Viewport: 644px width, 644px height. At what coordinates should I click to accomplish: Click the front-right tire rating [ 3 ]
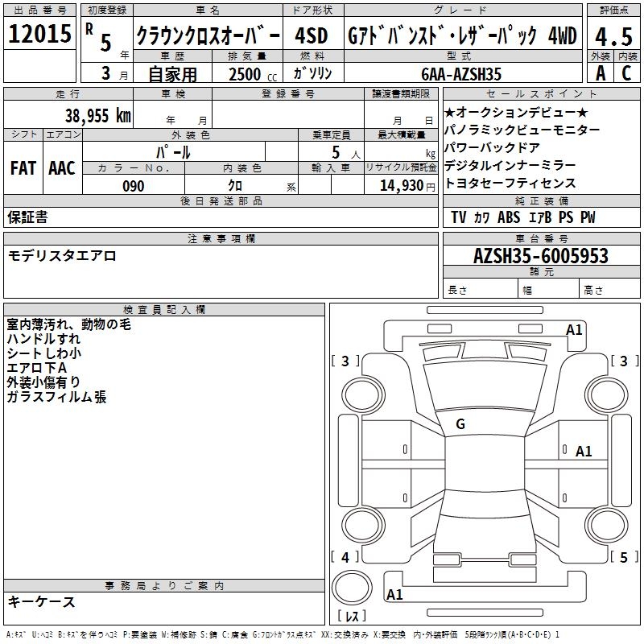(625, 361)
